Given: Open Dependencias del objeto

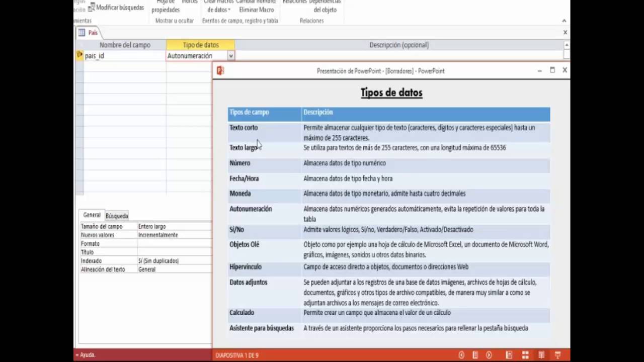Looking at the screenshot, I should 325,6.
